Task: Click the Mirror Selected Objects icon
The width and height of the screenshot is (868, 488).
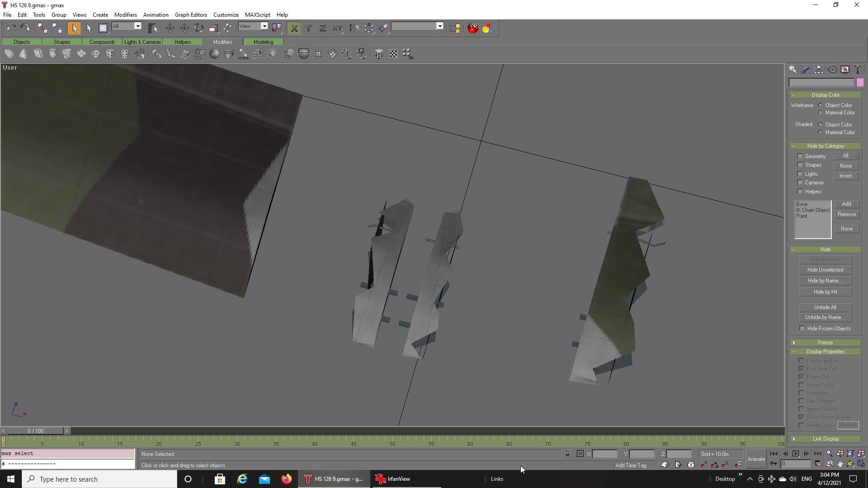Action: click(x=354, y=28)
